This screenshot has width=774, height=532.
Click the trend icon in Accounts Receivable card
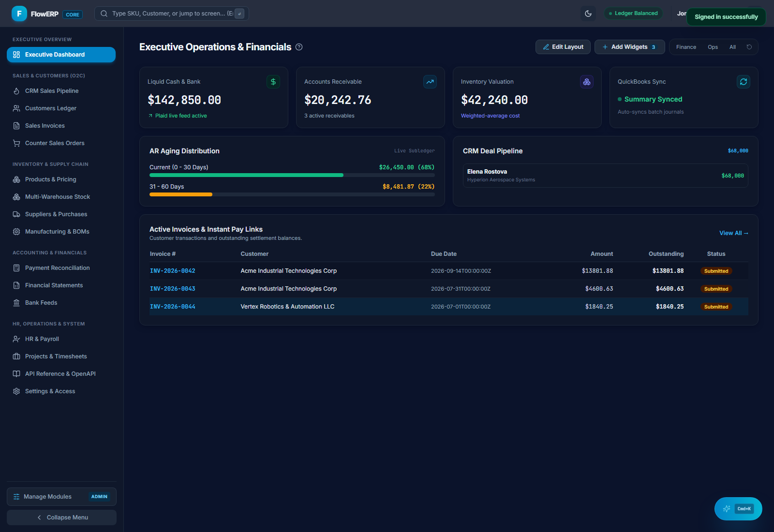[430, 82]
